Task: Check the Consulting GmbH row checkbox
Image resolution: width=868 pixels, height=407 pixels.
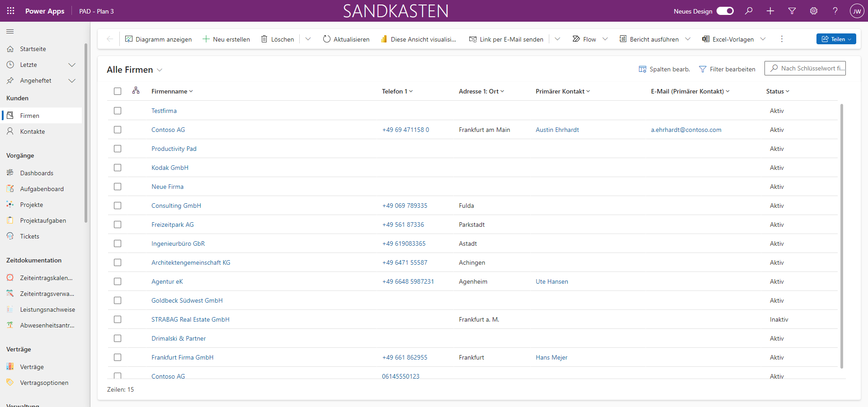Action: click(x=118, y=206)
